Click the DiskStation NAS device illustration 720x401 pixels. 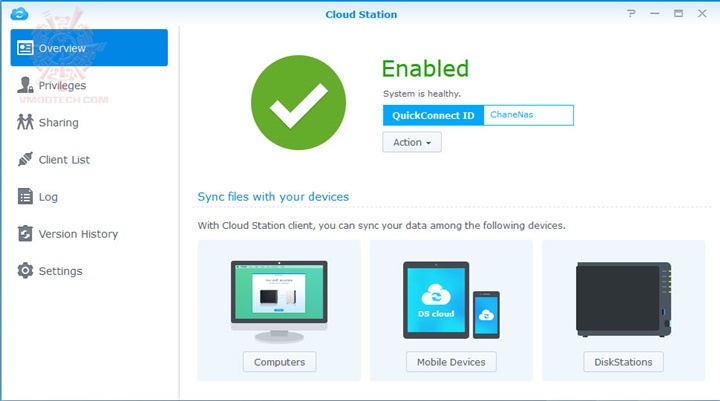[x=624, y=299]
